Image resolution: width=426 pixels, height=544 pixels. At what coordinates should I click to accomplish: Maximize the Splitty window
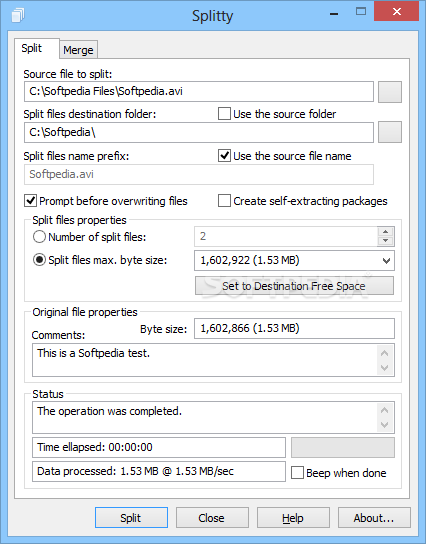[x=361, y=11]
